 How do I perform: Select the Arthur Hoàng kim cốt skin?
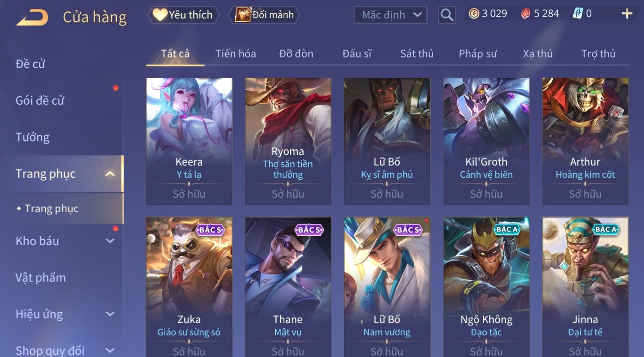[x=585, y=141]
